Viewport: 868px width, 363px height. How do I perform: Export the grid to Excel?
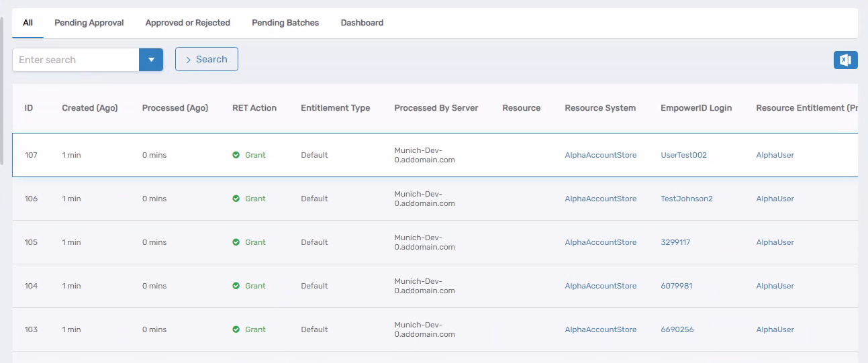[845, 60]
